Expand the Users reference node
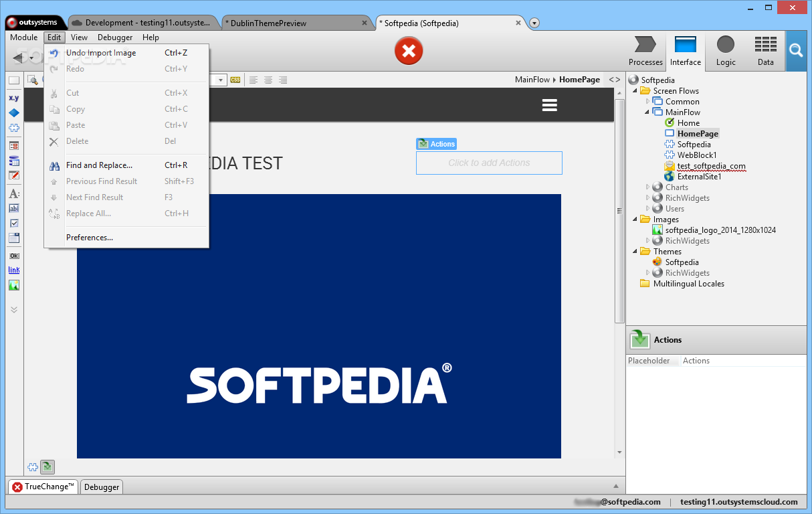Viewport: 812px width, 514px height. click(647, 209)
